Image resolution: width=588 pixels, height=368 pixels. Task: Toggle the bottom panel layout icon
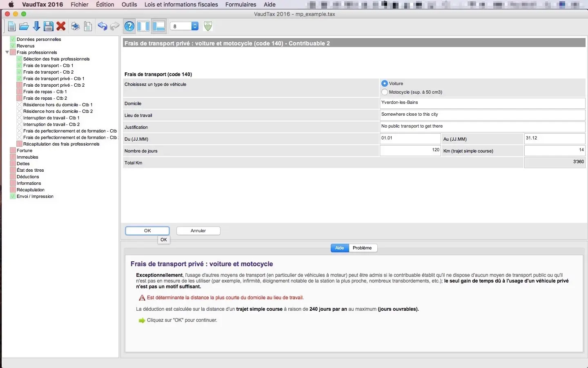pyautogui.click(x=158, y=27)
